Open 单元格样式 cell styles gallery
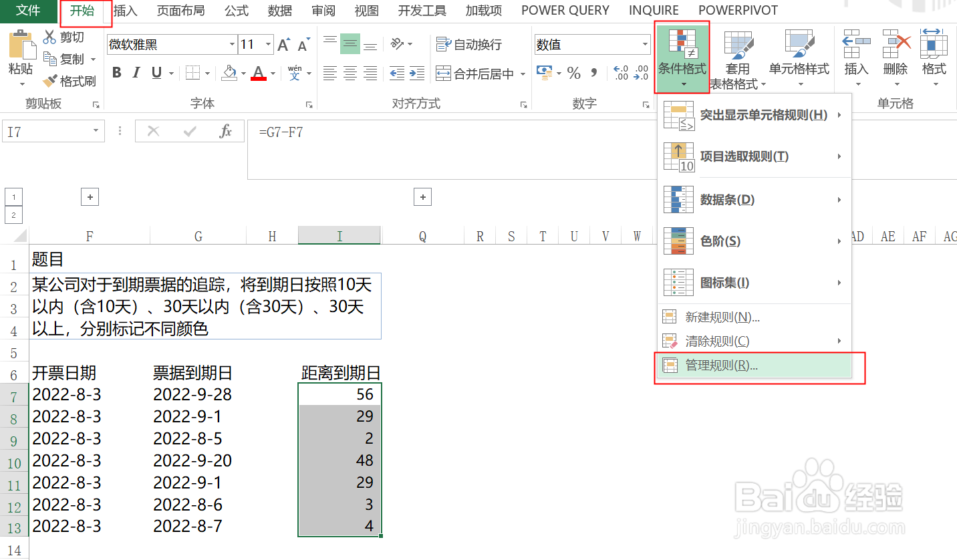957x560 pixels. click(x=799, y=59)
